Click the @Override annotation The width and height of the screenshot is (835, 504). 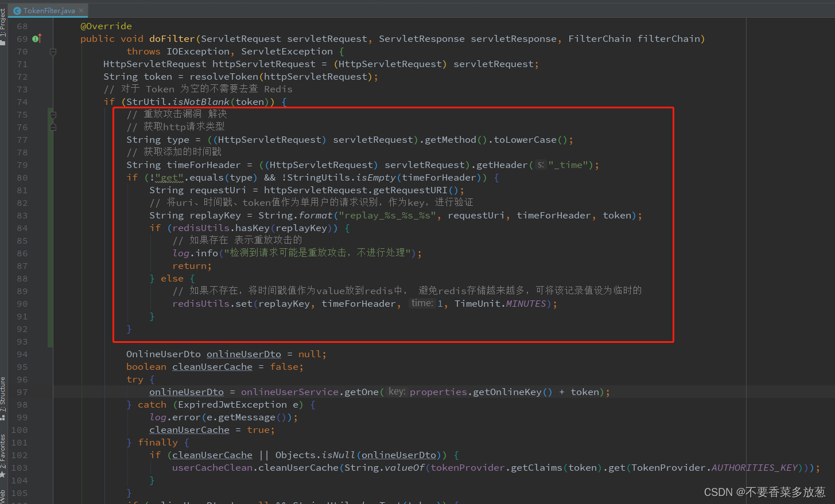click(x=106, y=26)
